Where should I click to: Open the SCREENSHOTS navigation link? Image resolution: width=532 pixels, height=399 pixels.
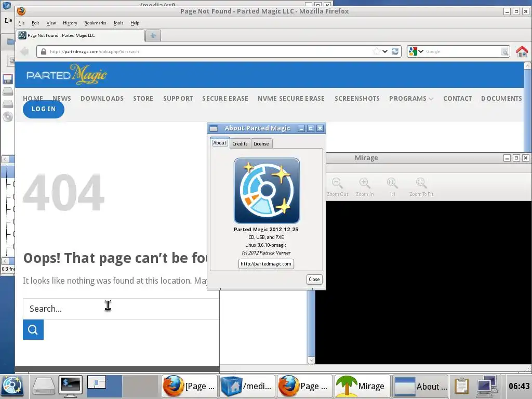357,98
